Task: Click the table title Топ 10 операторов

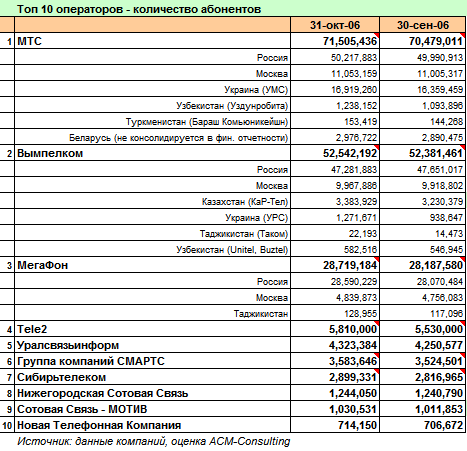Action: (x=139, y=9)
